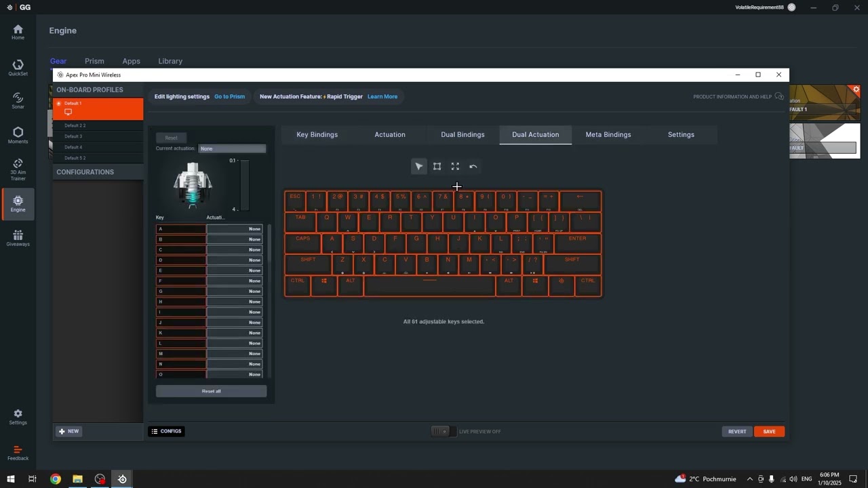This screenshot has width=868, height=488.
Task: Open the CONFIGS button
Action: tap(167, 431)
